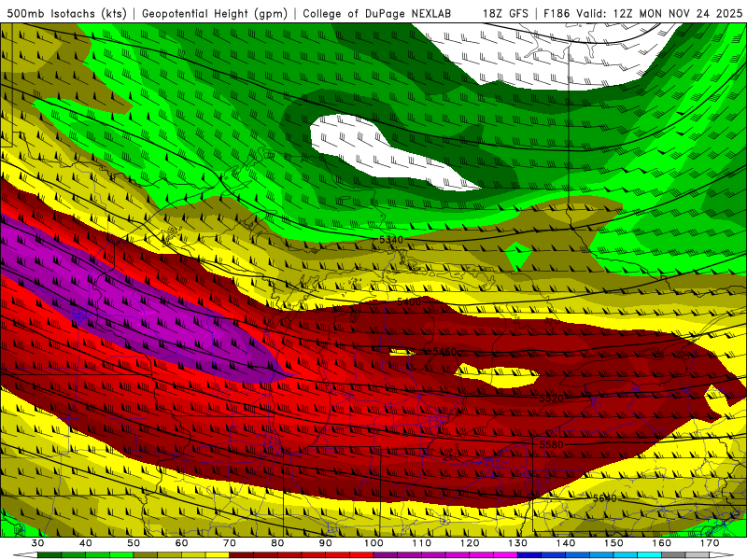
Task: Click the 5520 height contour label
Action: pos(551,399)
